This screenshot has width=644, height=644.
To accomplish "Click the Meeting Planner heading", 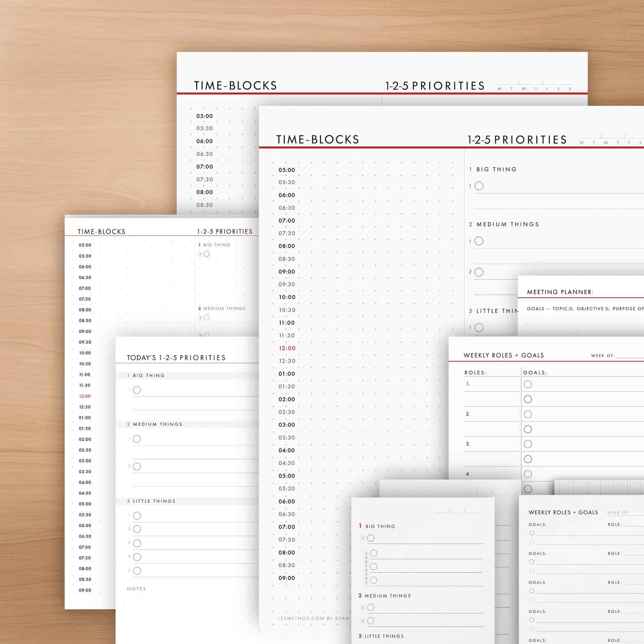I will pos(560,292).
